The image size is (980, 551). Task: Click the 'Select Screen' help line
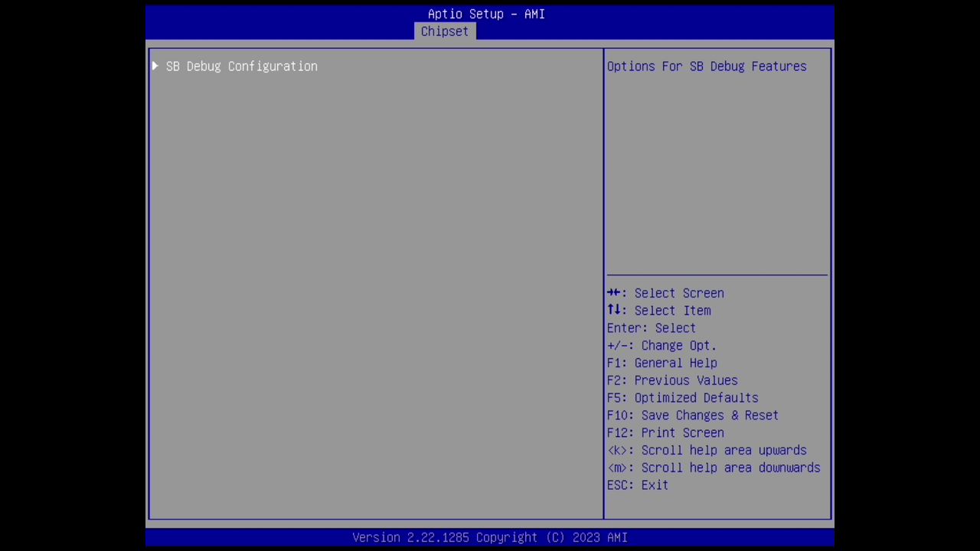[665, 293]
